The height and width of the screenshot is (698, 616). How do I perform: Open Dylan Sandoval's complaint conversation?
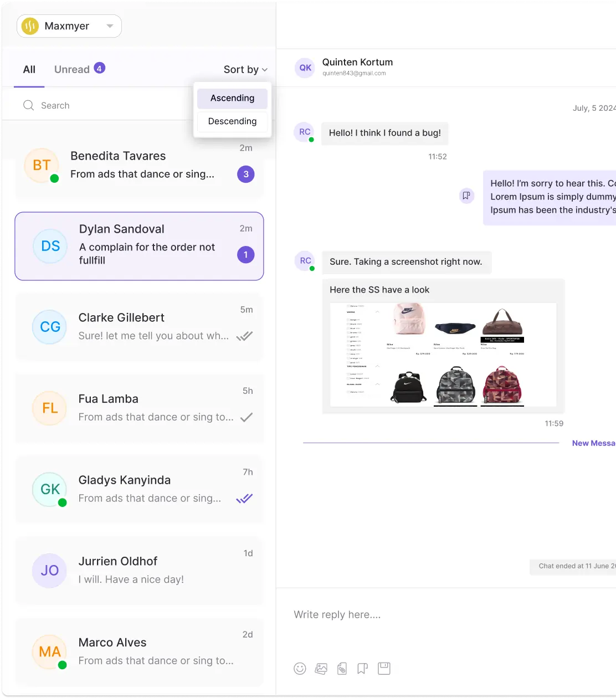point(139,246)
